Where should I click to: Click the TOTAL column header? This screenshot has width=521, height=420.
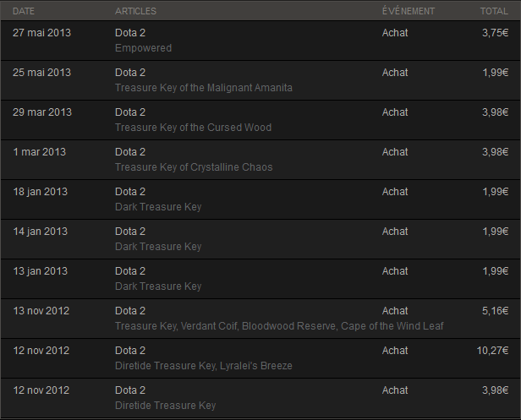494,11
